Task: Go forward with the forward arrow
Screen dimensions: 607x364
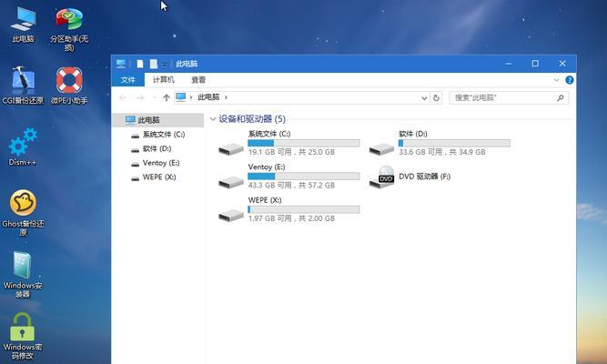Action: [x=140, y=97]
